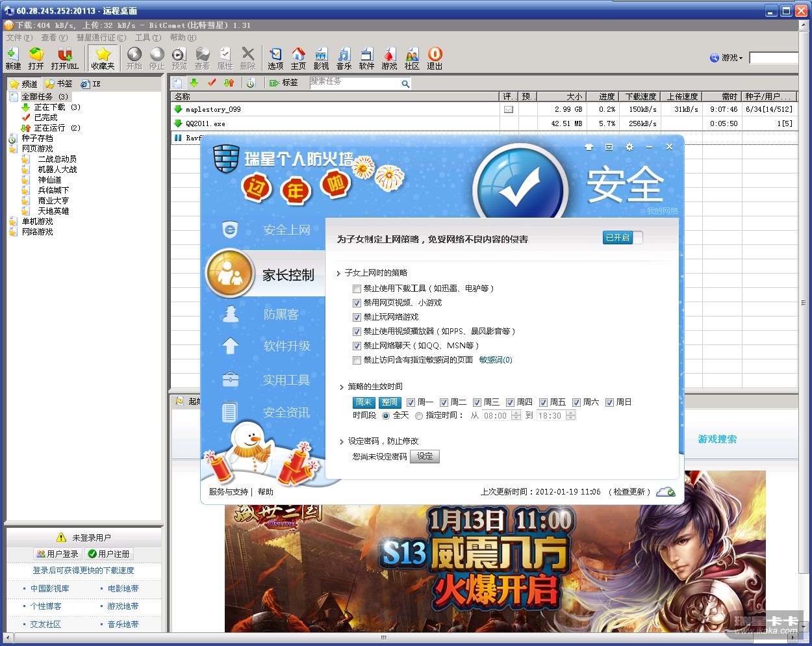
Task: Open the 敏感词(0) link
Action: click(x=496, y=360)
